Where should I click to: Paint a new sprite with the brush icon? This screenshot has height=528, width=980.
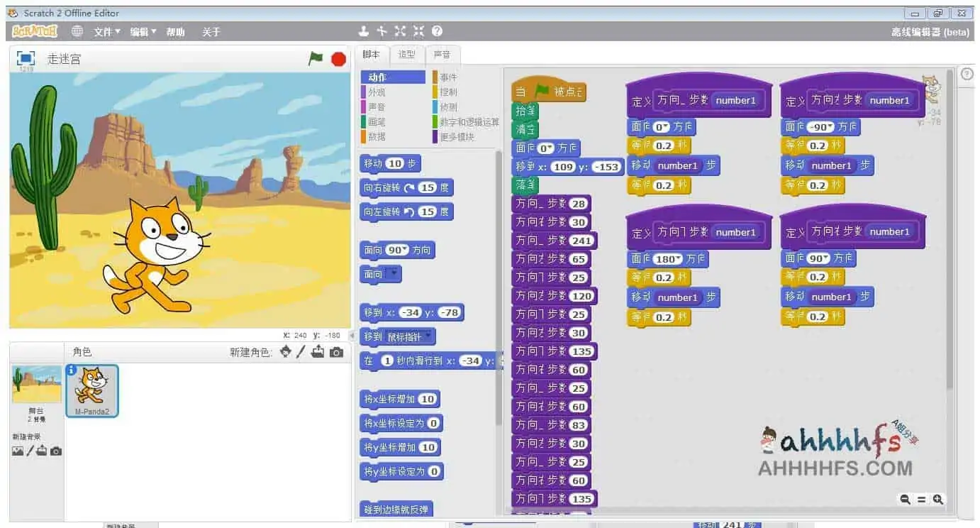click(x=301, y=352)
